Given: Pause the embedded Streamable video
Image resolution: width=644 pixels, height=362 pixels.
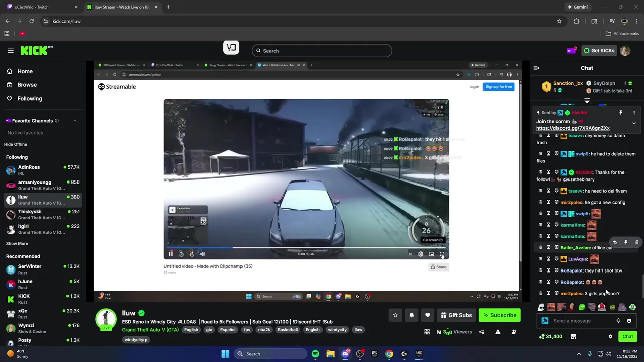Looking at the screenshot, I should point(171,254).
